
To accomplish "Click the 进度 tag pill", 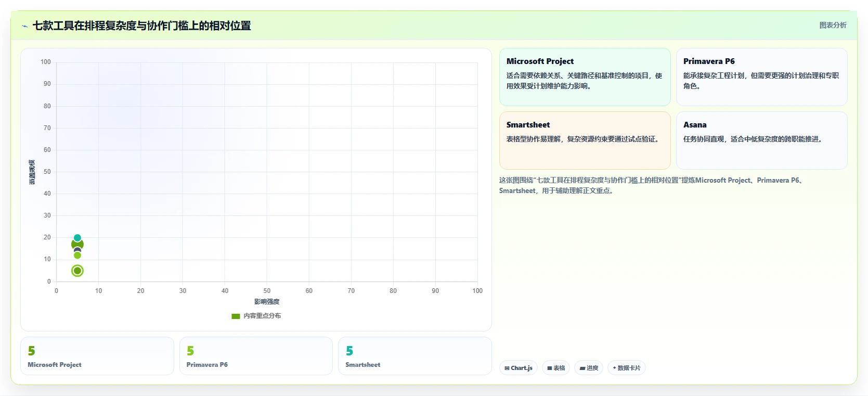I will point(589,368).
